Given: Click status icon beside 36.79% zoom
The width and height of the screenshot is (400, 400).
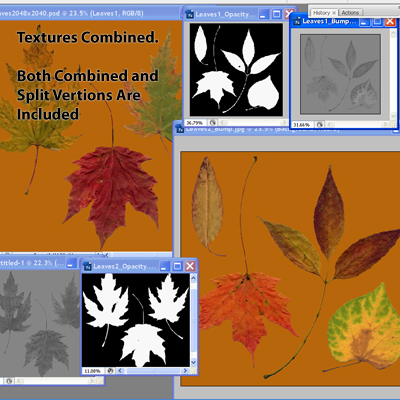Looking at the screenshot, I should point(212,123).
